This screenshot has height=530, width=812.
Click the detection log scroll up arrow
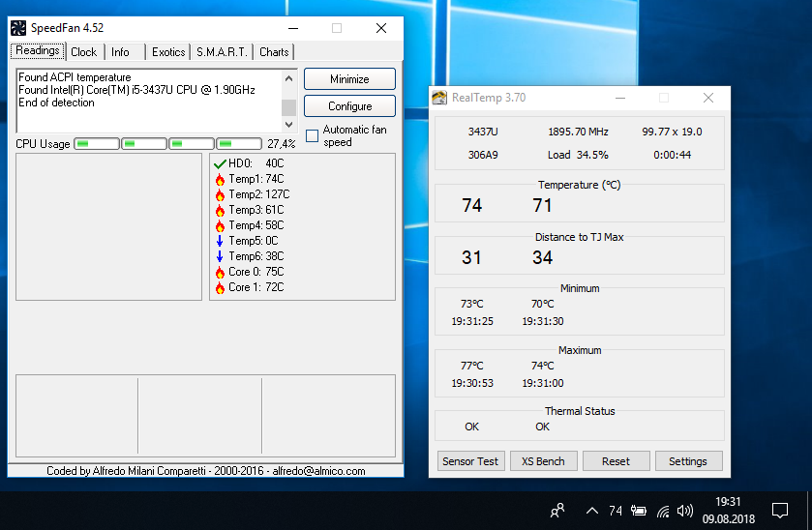click(x=289, y=78)
